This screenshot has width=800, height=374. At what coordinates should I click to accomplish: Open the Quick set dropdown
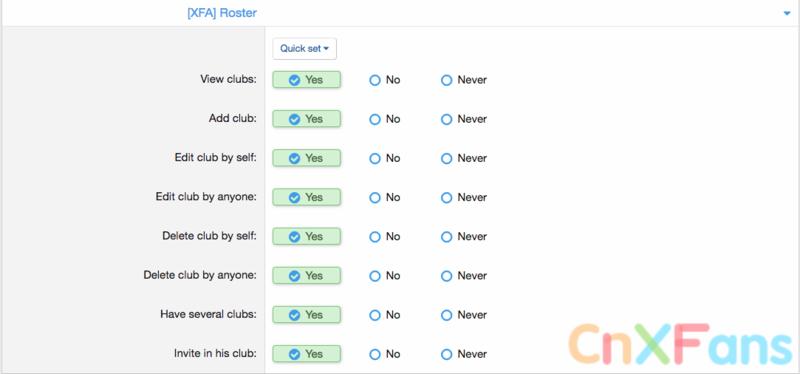tap(305, 49)
